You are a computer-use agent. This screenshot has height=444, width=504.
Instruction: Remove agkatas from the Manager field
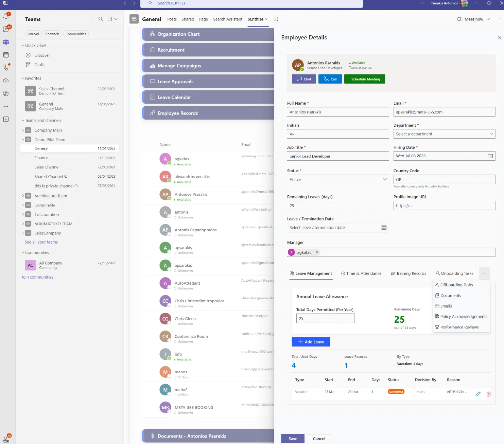coord(317,252)
